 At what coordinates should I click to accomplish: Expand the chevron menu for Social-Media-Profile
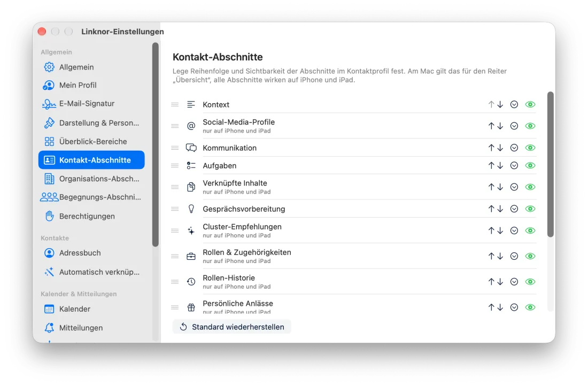(514, 126)
